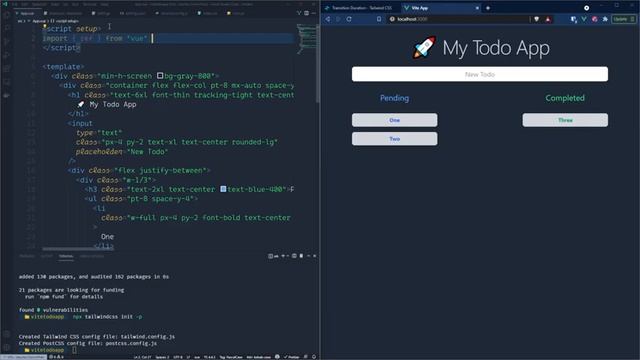
Task: Click the notifications bell in VS Code status bar
Action: pyautogui.click(x=314, y=357)
